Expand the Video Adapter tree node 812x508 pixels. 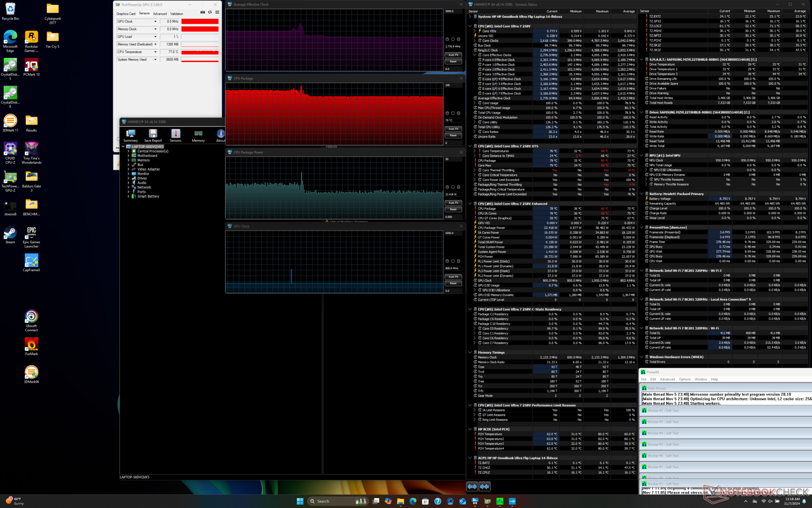129,169
